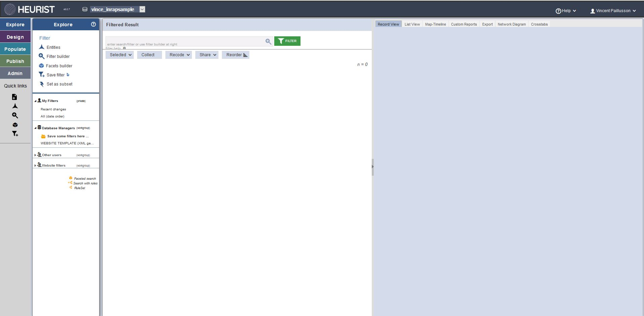The height and width of the screenshot is (316, 644).
Task: Click the Entities quick link icon
Action: pos(15,106)
